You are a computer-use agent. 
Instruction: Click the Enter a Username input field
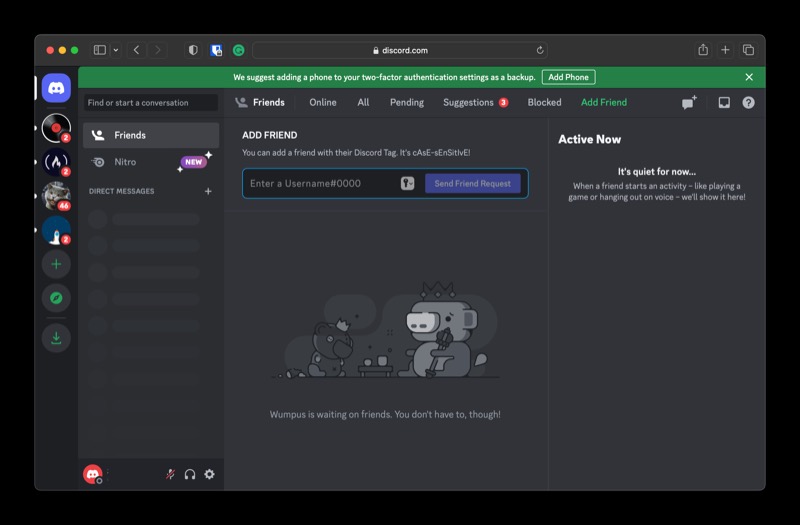[320, 183]
